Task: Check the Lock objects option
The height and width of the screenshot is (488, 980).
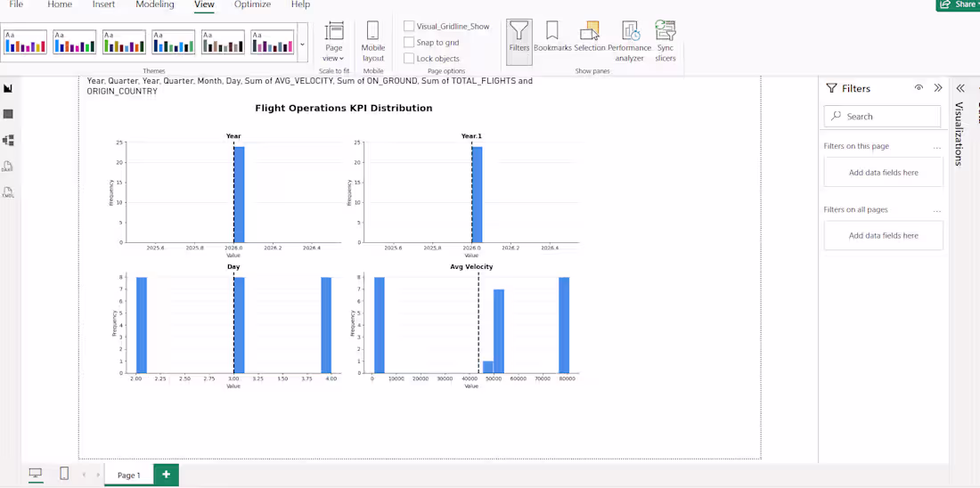Action: (409, 59)
